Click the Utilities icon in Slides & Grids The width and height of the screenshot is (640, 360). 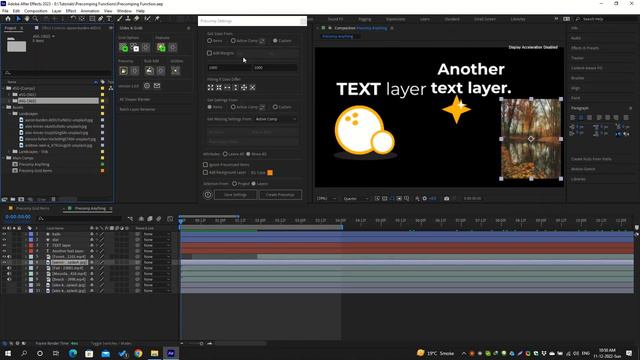click(175, 71)
